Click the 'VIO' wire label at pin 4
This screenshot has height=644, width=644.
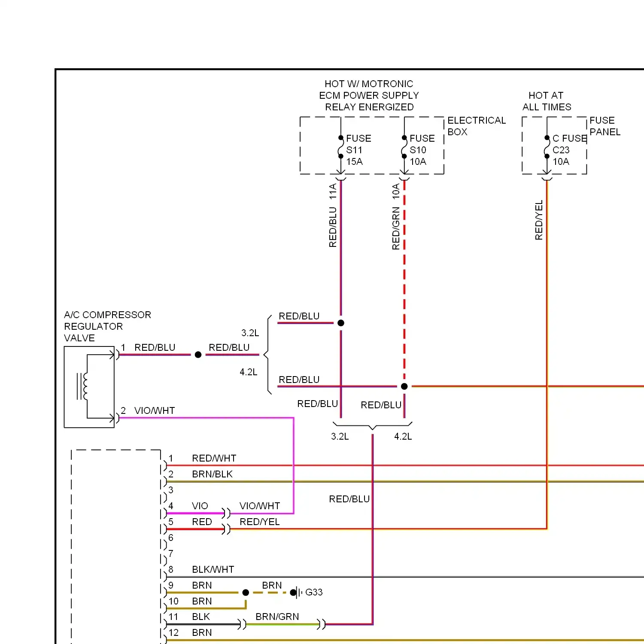coord(200,506)
